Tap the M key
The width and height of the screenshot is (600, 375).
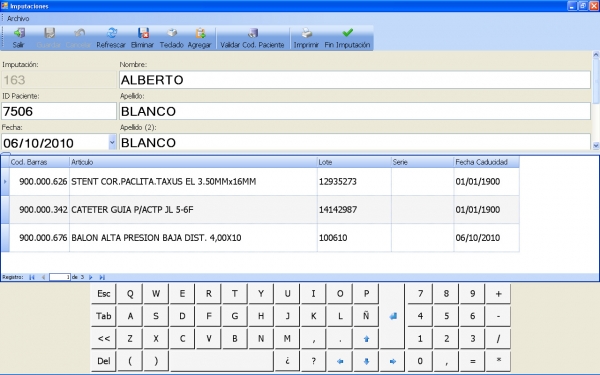pyautogui.click(x=287, y=339)
